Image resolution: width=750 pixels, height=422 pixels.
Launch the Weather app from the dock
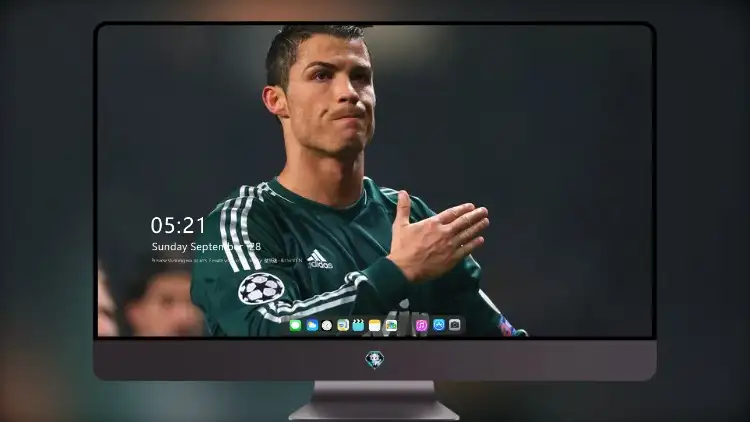coord(312,326)
